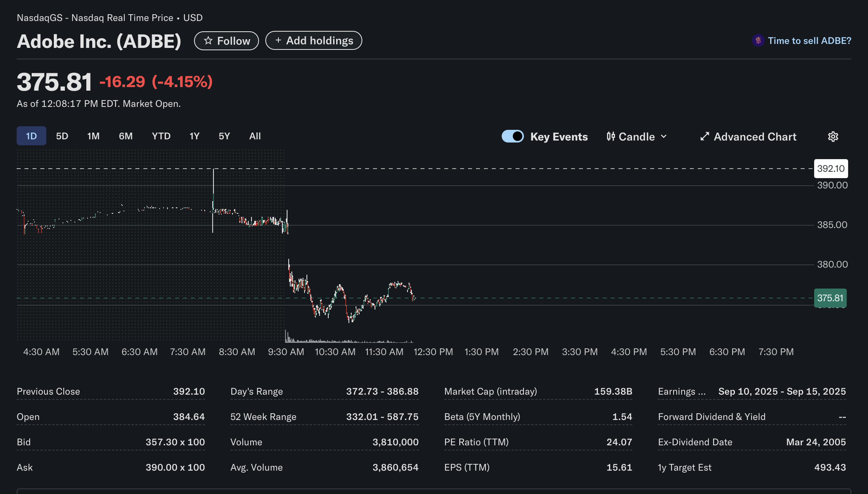The width and height of the screenshot is (868, 494).
Task: Click the Previous Close value 392.10
Action: point(189,391)
